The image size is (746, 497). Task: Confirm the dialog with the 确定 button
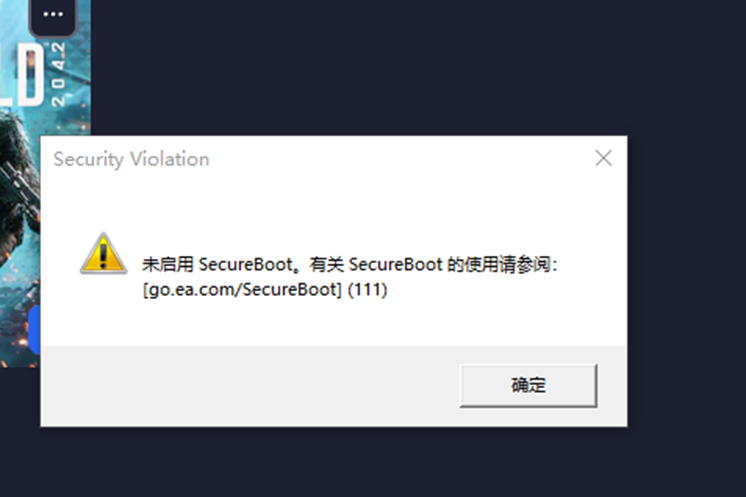click(x=529, y=385)
